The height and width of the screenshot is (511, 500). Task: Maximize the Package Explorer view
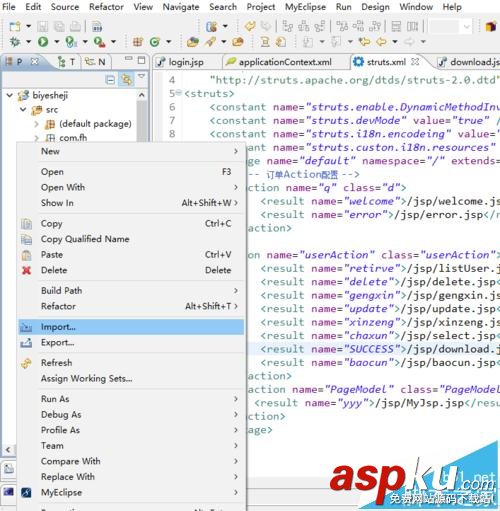click(142, 60)
